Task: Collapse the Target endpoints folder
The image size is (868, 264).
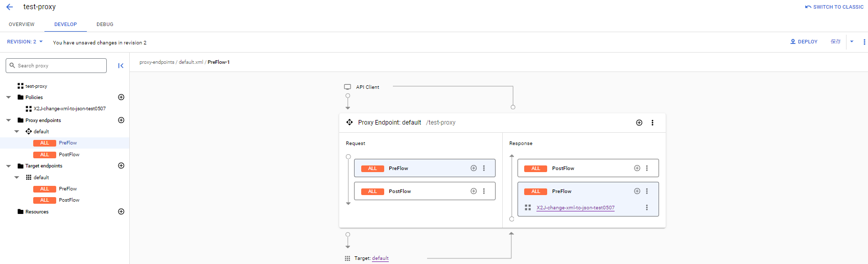Action: [x=9, y=166]
